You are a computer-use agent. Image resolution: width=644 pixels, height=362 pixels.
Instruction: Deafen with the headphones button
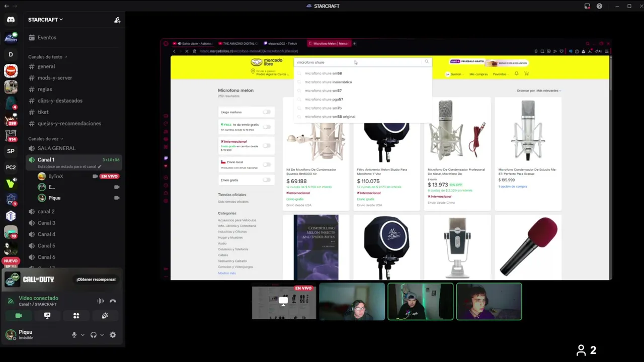pyautogui.click(x=93, y=335)
